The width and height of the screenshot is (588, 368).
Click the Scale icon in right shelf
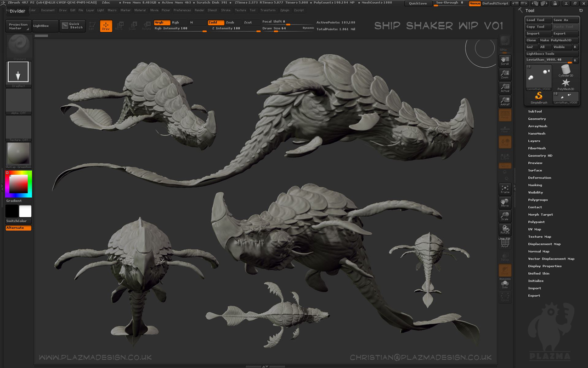(505, 216)
